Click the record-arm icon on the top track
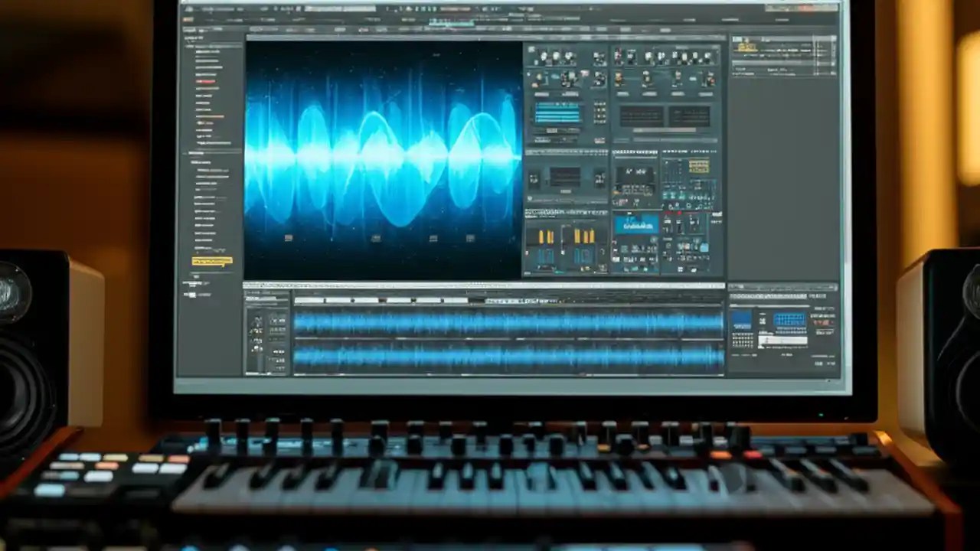This screenshot has width=980, height=551. [x=260, y=321]
